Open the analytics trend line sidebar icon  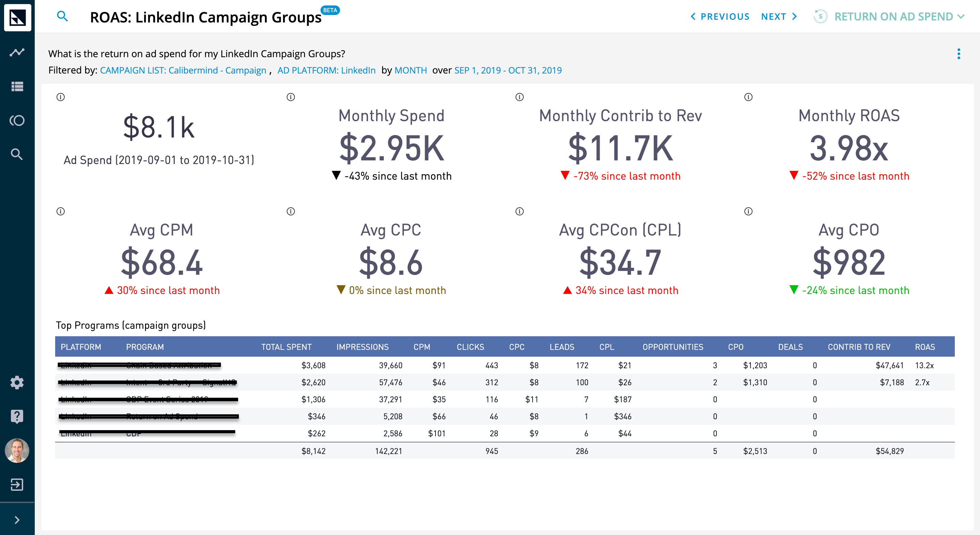(17, 52)
